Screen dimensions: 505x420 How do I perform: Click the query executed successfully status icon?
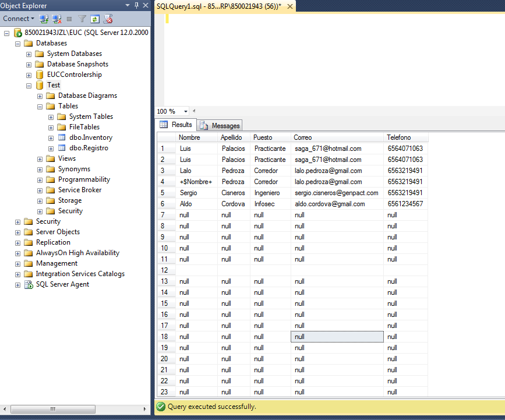[x=160, y=407]
